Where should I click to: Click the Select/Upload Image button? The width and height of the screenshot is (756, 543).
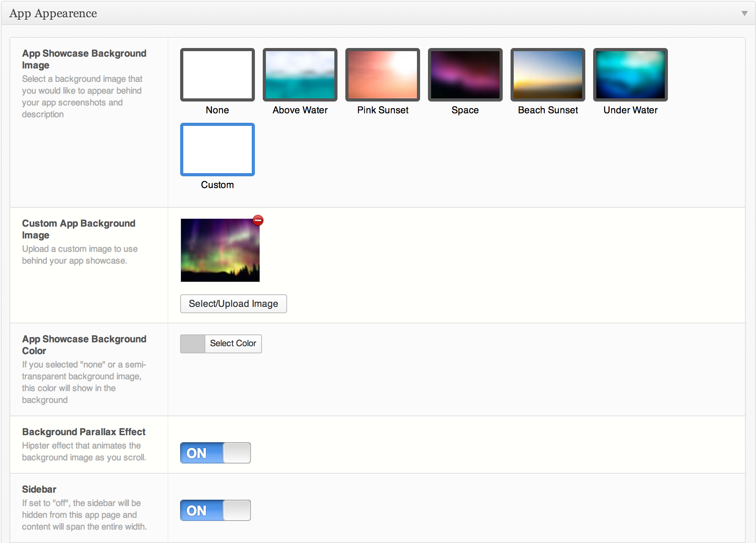[234, 304]
